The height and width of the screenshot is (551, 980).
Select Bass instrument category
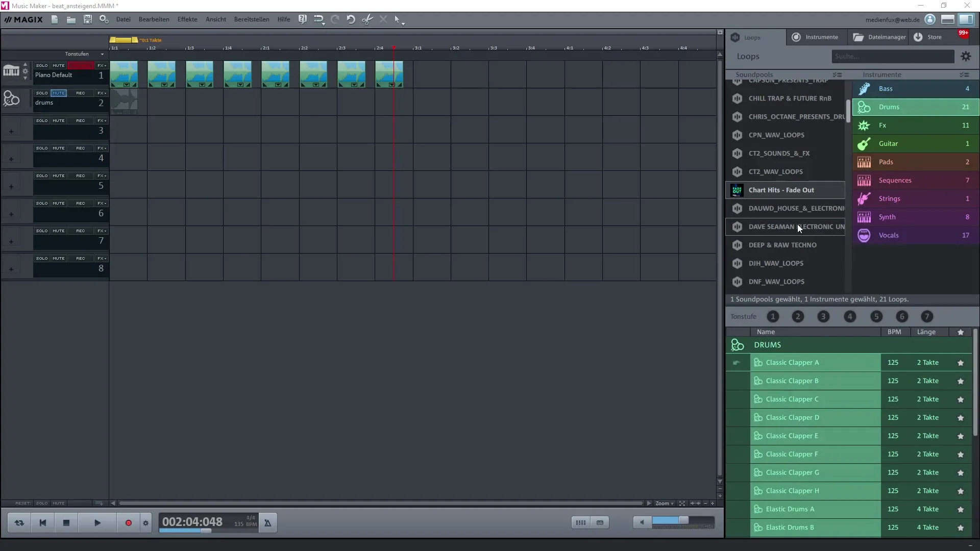tap(916, 89)
